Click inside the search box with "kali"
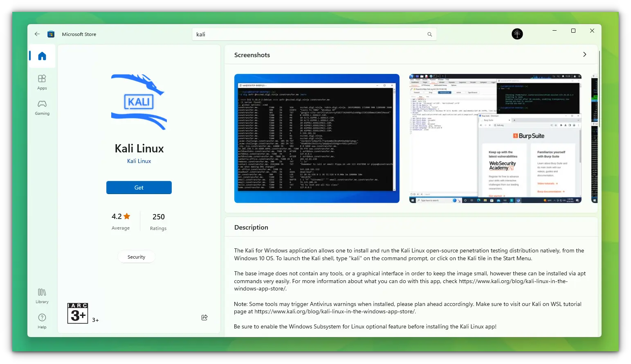Image resolution: width=631 pixels, height=364 pixels. 314,34
